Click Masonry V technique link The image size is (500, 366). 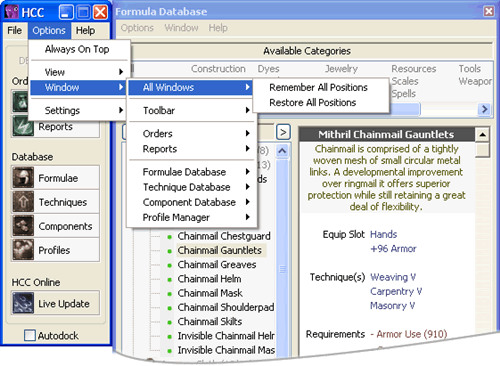tap(392, 306)
